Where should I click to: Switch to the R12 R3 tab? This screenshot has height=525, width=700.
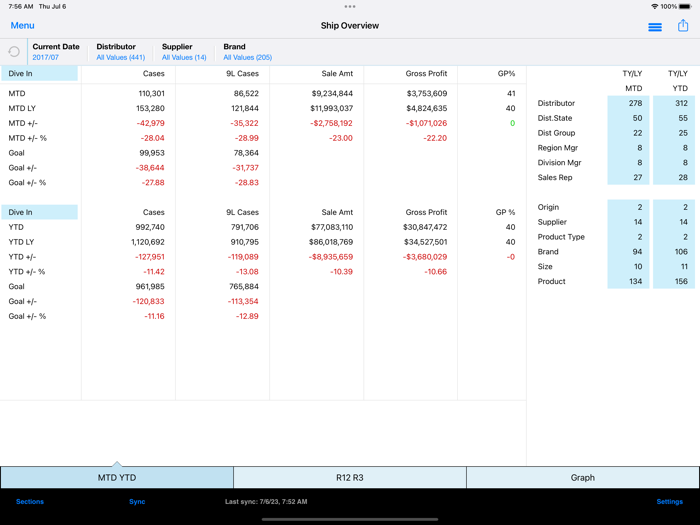[350, 478]
